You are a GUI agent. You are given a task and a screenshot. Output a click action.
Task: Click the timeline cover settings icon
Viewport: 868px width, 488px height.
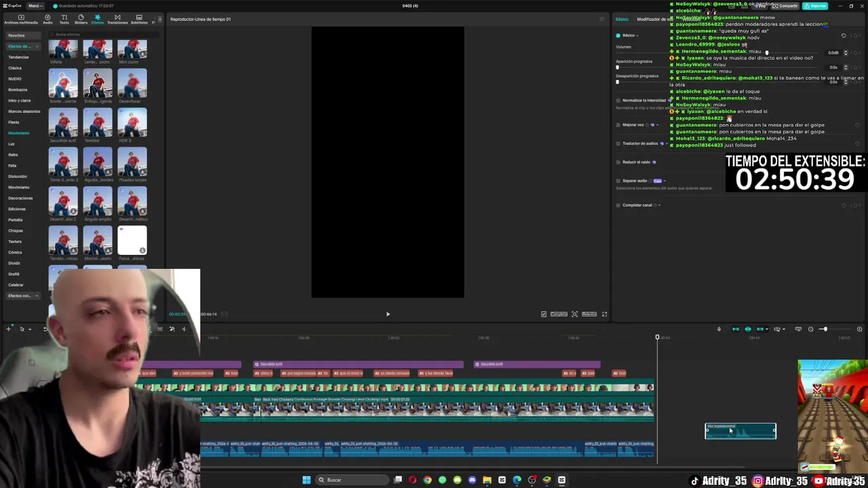798,329
